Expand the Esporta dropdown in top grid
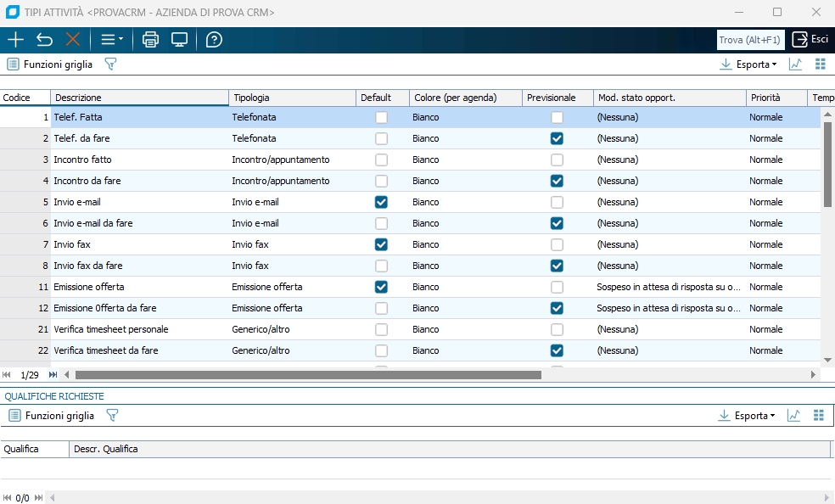The width and height of the screenshot is (835, 504). (748, 64)
